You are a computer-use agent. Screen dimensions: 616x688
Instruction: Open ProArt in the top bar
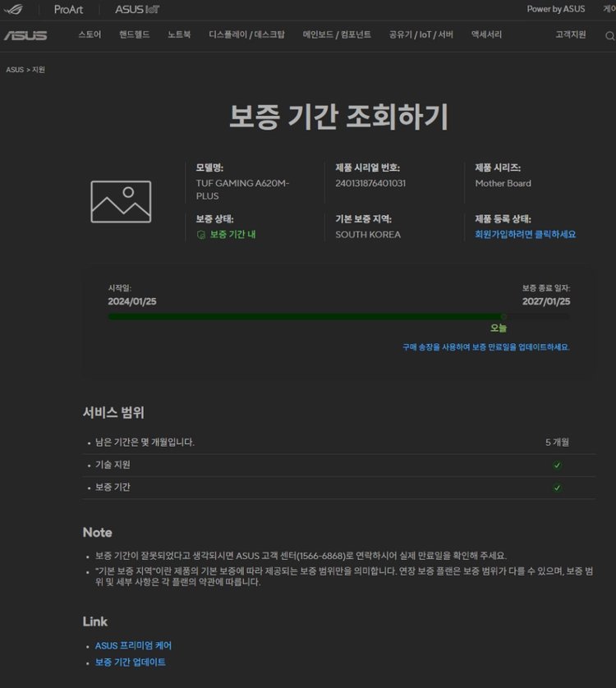coord(68,9)
